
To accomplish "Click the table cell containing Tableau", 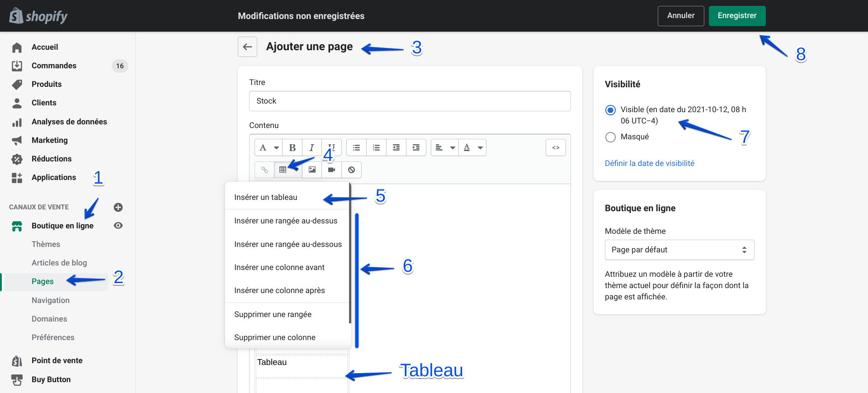I will [302, 366].
